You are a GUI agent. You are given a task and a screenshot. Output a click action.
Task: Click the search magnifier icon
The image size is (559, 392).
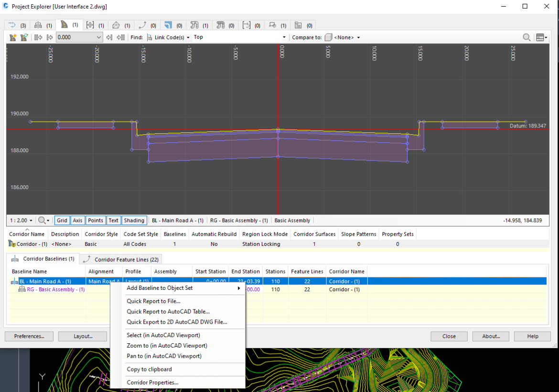pos(527,37)
